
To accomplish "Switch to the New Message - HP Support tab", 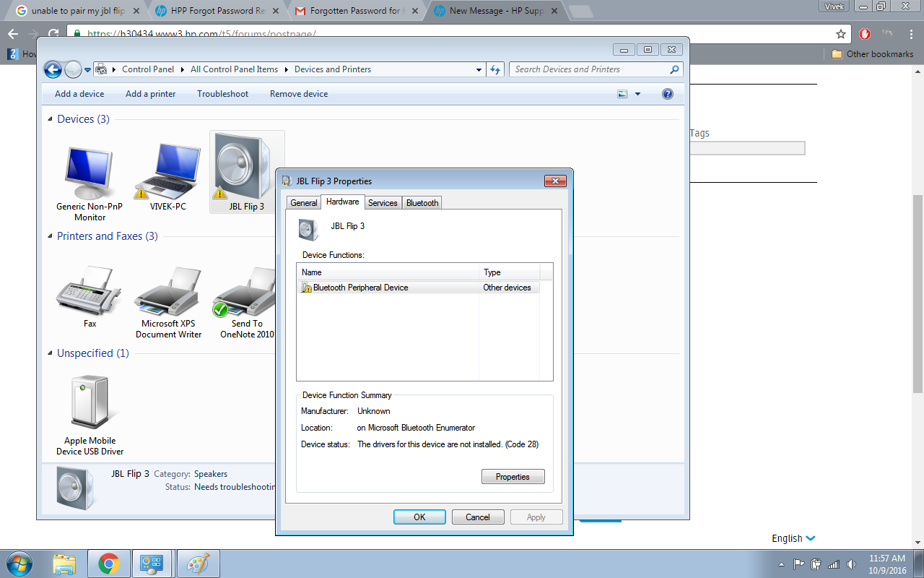I will click(x=496, y=11).
